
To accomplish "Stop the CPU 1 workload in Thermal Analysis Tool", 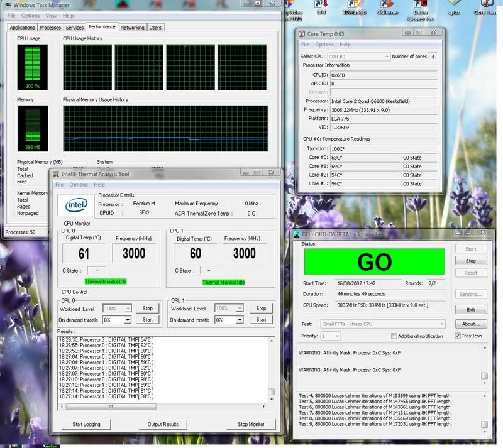I will 261,308.
